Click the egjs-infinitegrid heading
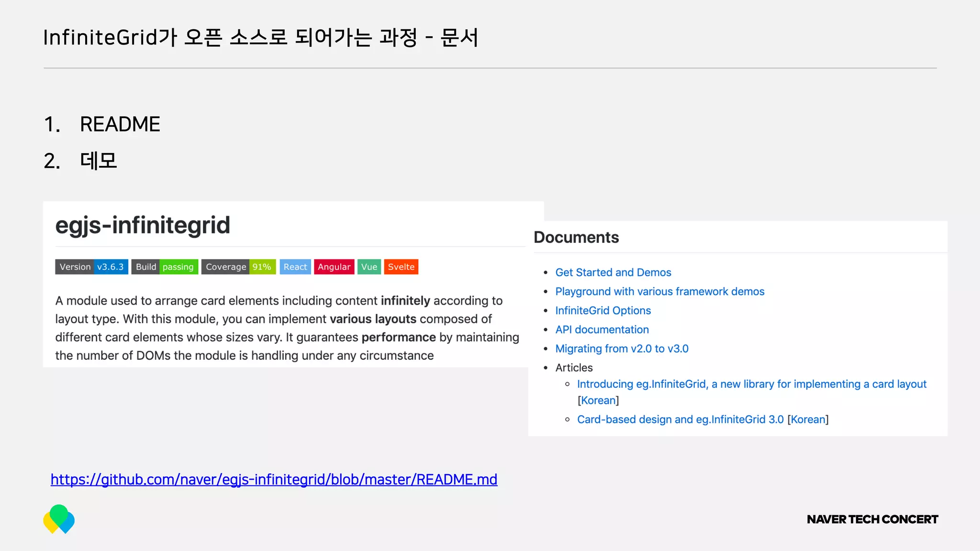The image size is (980, 551). [x=143, y=225]
